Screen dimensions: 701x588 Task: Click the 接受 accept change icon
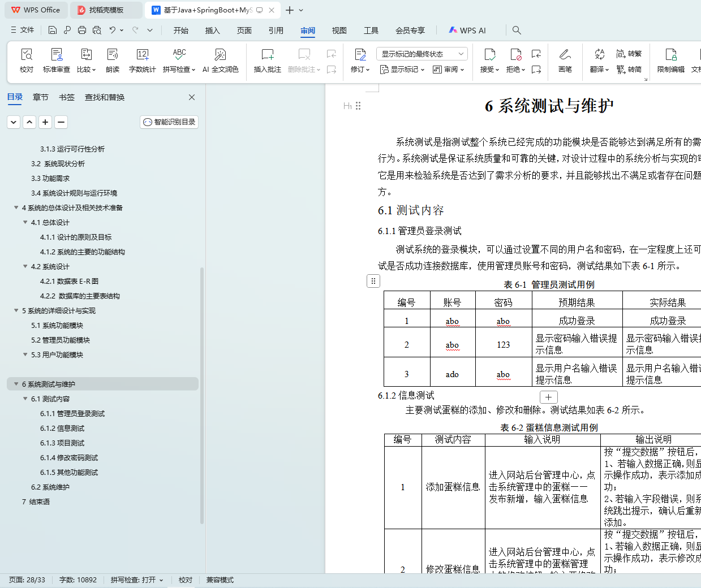tap(489, 54)
